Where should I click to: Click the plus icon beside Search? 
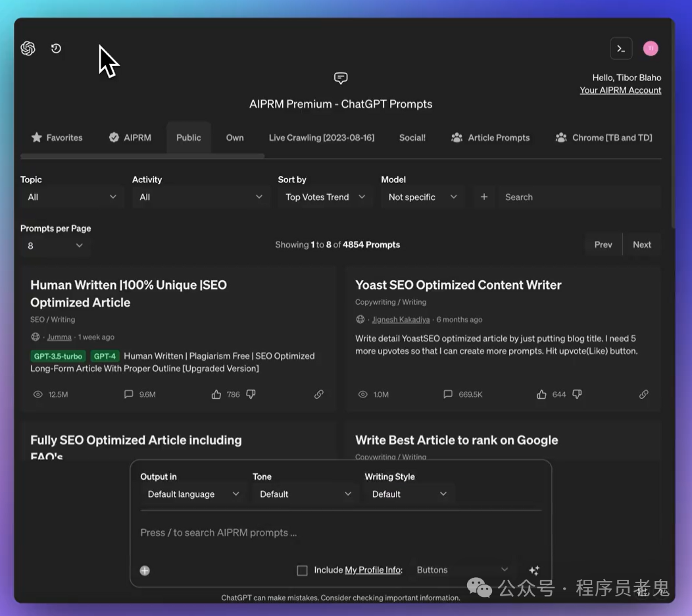point(484,197)
